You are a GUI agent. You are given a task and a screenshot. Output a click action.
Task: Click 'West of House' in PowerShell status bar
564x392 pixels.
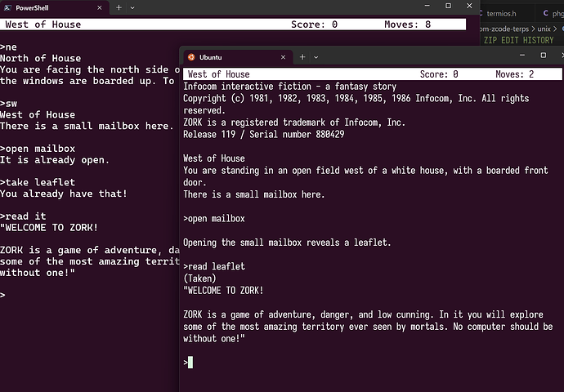(x=43, y=24)
